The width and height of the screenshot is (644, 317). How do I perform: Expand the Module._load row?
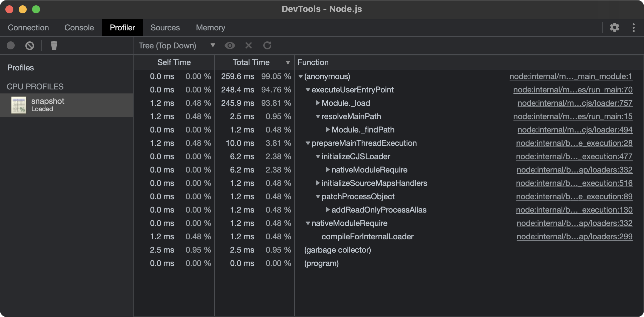pos(318,103)
